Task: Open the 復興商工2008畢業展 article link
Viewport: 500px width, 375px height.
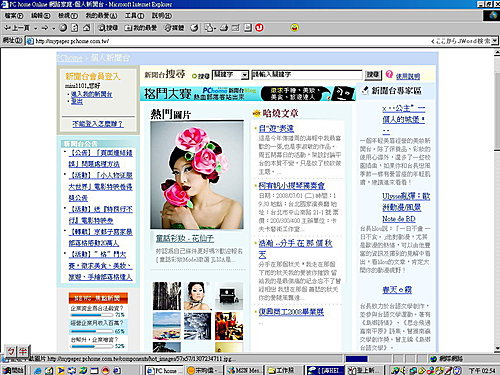Action: (291, 312)
